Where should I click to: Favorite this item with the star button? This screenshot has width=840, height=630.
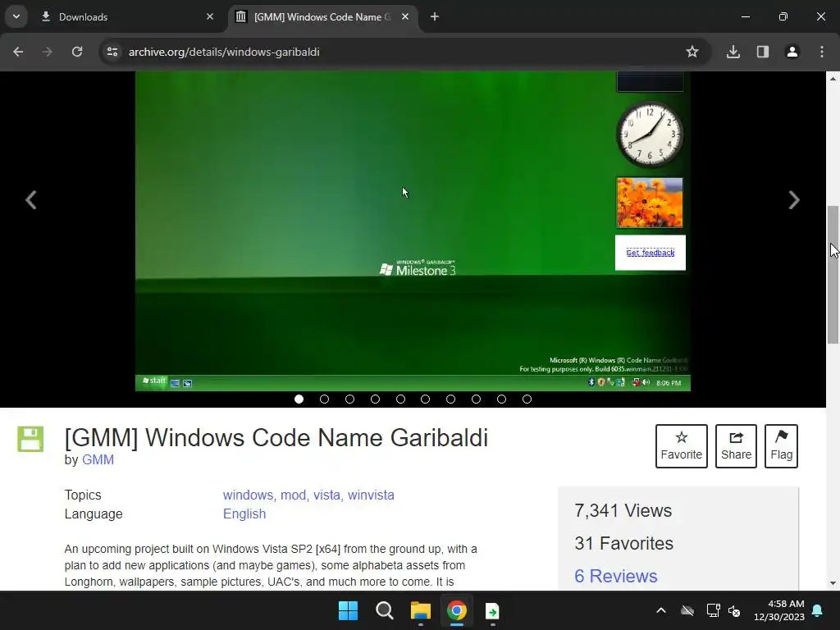point(682,446)
